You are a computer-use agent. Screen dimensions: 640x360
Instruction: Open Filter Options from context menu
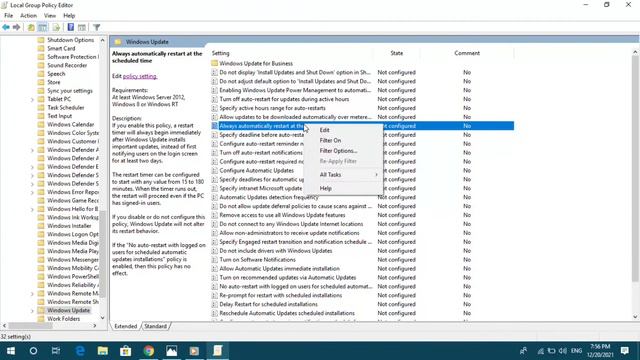(338, 151)
